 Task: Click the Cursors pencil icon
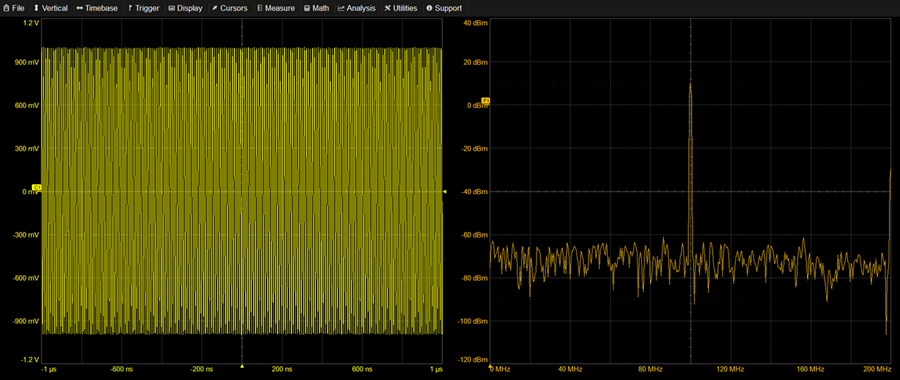[x=215, y=8]
